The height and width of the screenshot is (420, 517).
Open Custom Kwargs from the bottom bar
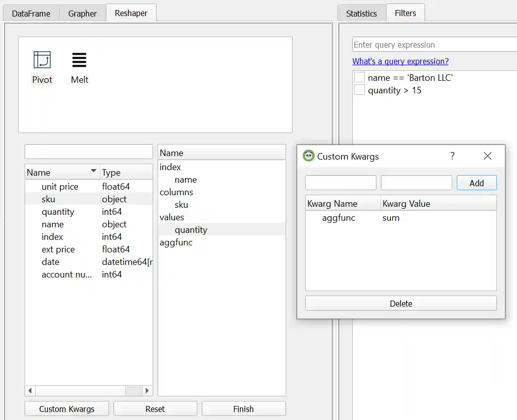coord(66,408)
